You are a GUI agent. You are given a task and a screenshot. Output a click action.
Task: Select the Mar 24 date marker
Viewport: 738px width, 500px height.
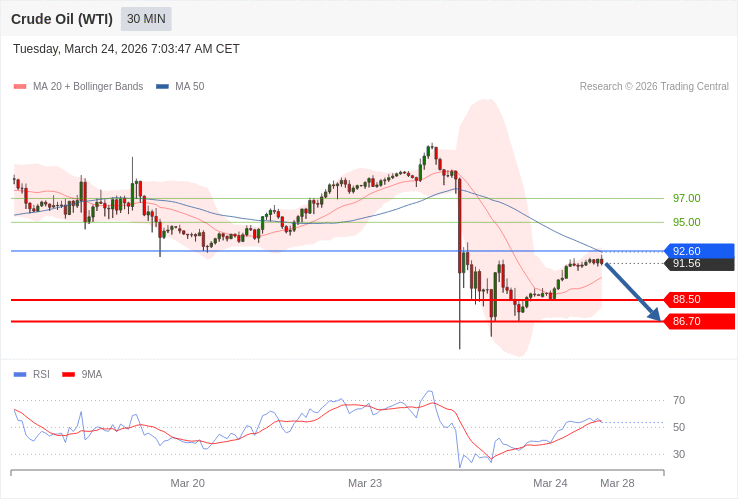pos(550,483)
